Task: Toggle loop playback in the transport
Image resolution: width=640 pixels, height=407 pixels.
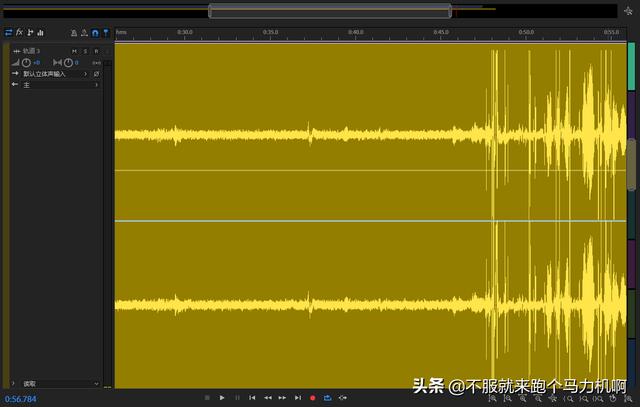Action: 327,398
